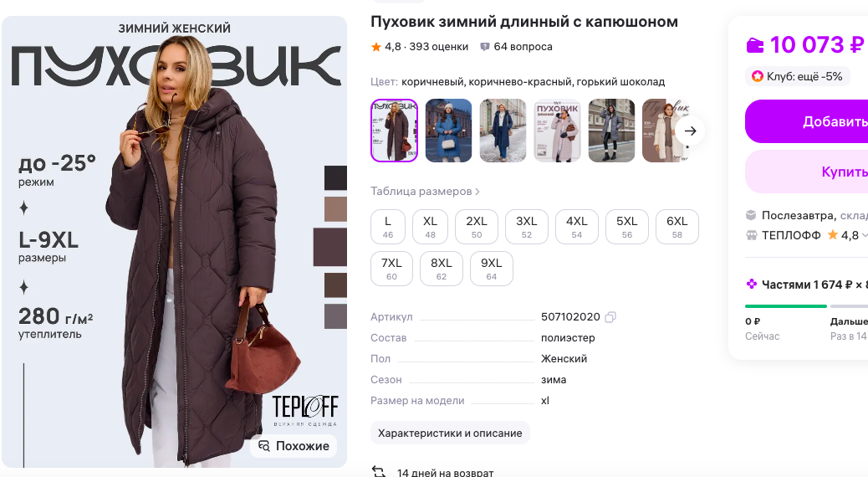Click the next-arrow on the color thumbnails carousel
This screenshot has width=868, height=477.
pyautogui.click(x=690, y=131)
